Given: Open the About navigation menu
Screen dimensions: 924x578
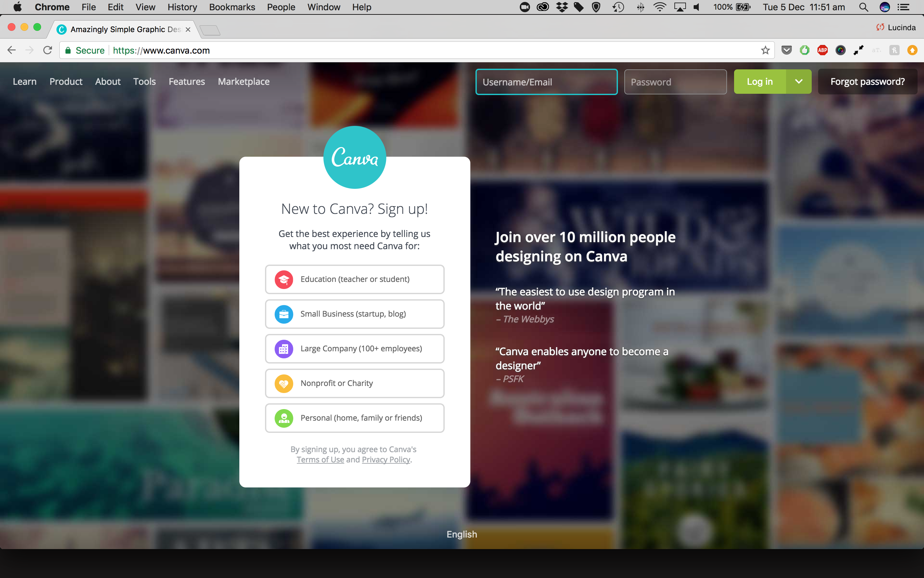Looking at the screenshot, I should tap(108, 82).
